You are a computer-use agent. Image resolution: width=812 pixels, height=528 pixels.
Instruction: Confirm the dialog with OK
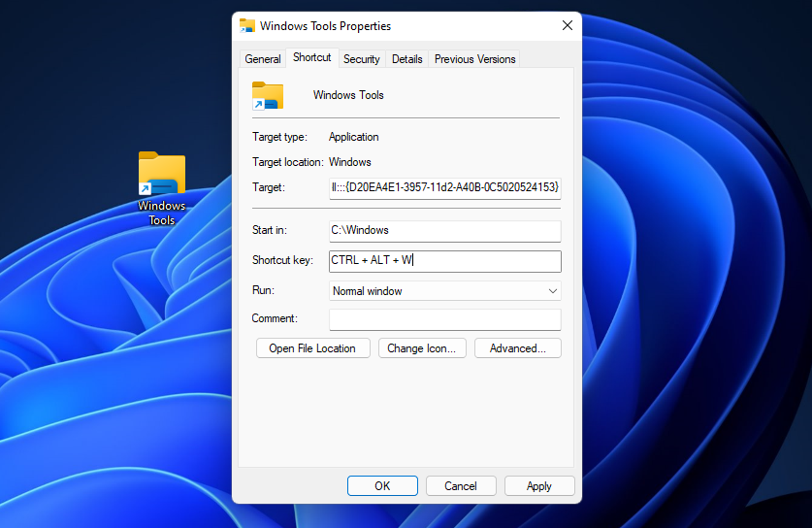tap(382, 486)
